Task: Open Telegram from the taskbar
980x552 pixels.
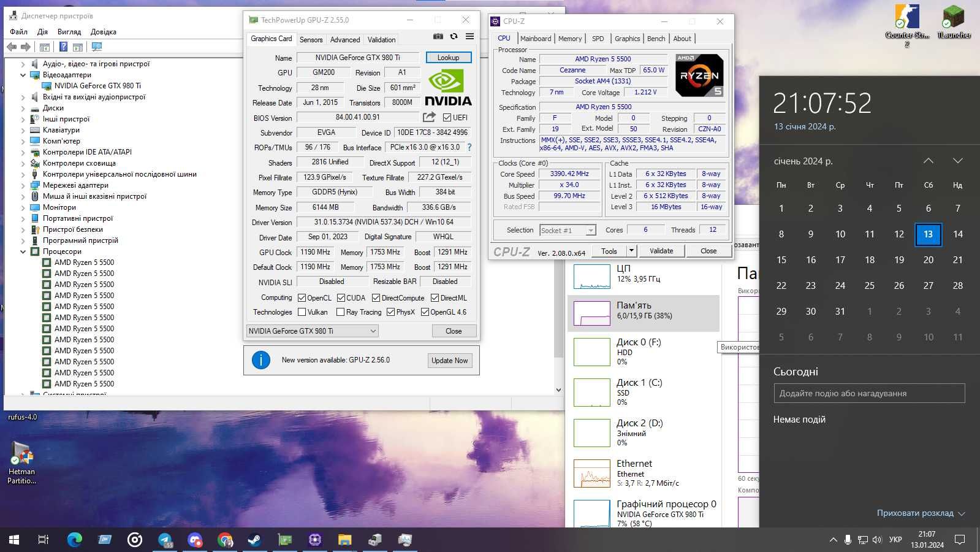Action: tap(165, 540)
